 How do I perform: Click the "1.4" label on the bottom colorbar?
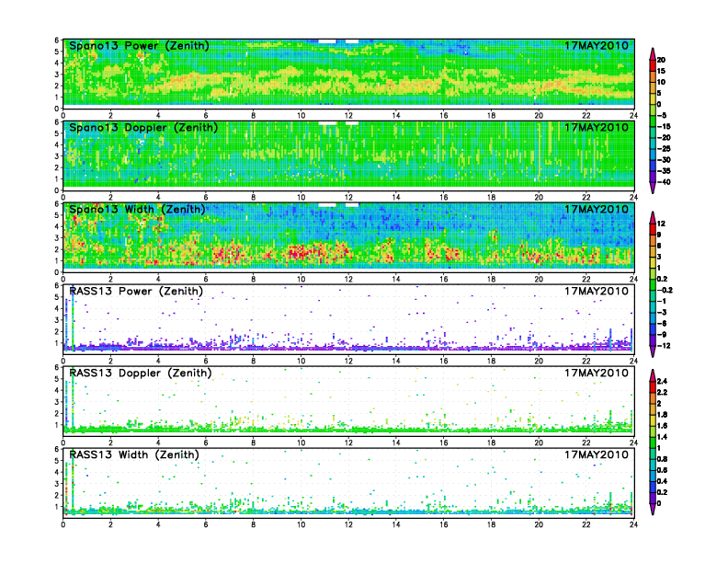click(x=663, y=437)
